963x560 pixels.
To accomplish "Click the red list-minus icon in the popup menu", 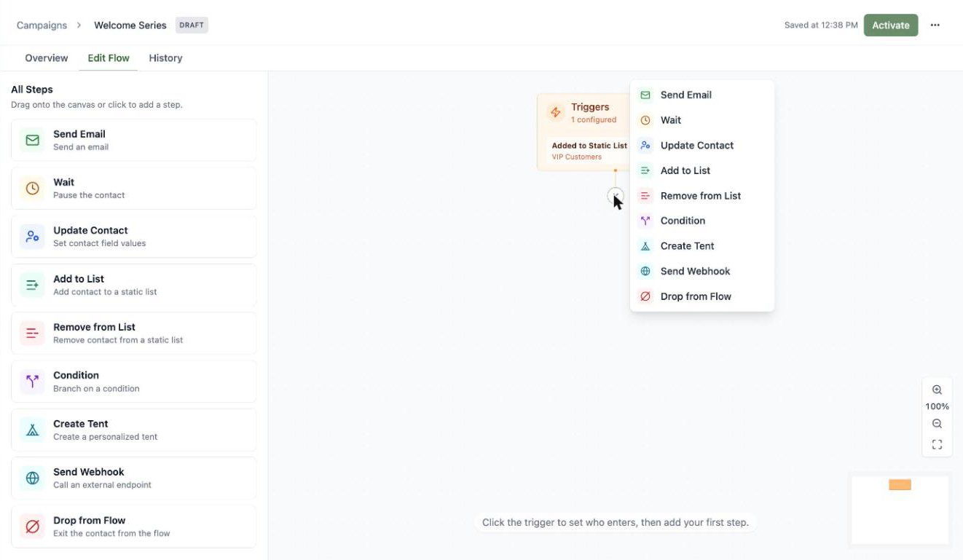I will pyautogui.click(x=645, y=195).
